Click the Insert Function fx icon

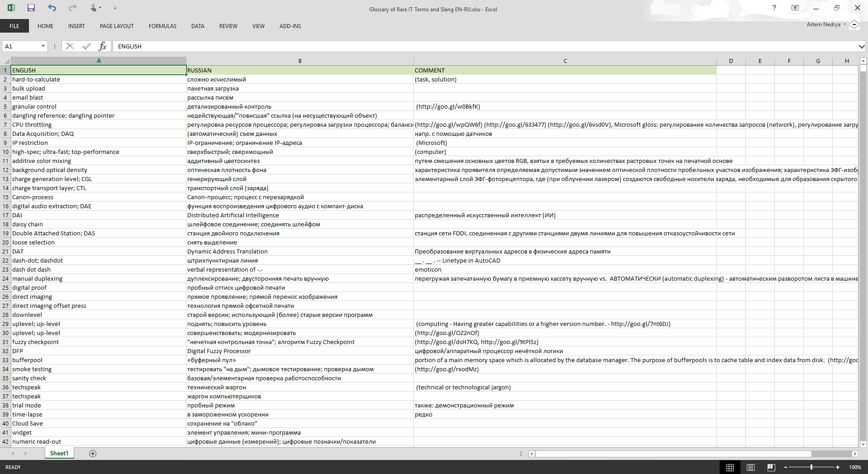(103, 46)
